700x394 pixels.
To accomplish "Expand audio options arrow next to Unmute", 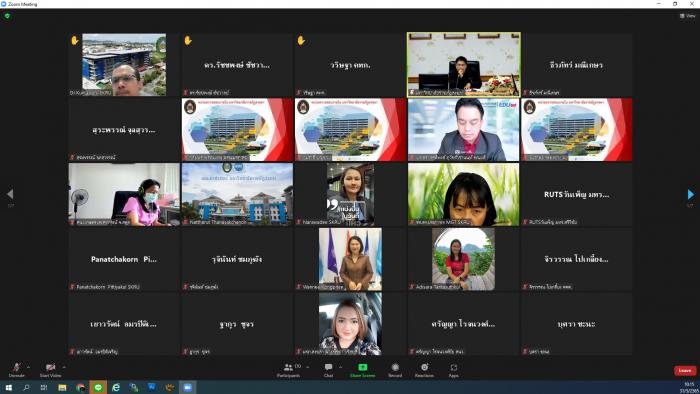I will [x=29, y=367].
